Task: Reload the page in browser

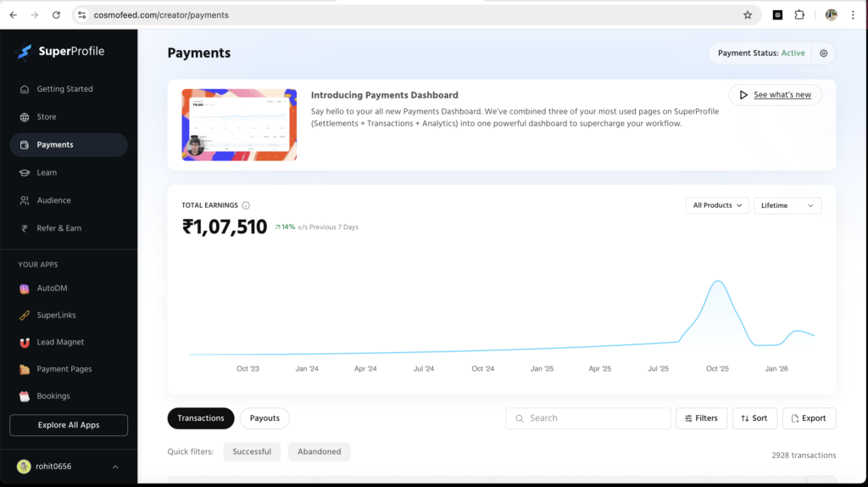Action: tap(56, 15)
